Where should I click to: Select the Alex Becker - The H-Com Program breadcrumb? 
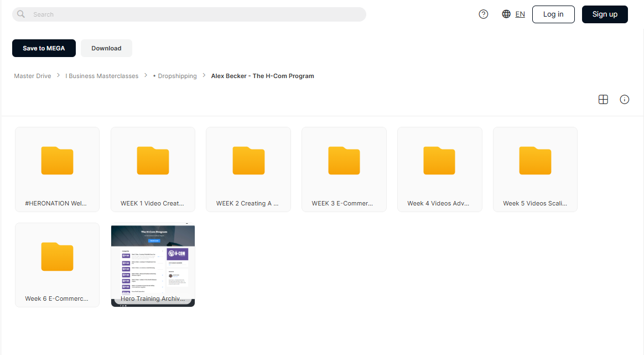click(x=262, y=76)
